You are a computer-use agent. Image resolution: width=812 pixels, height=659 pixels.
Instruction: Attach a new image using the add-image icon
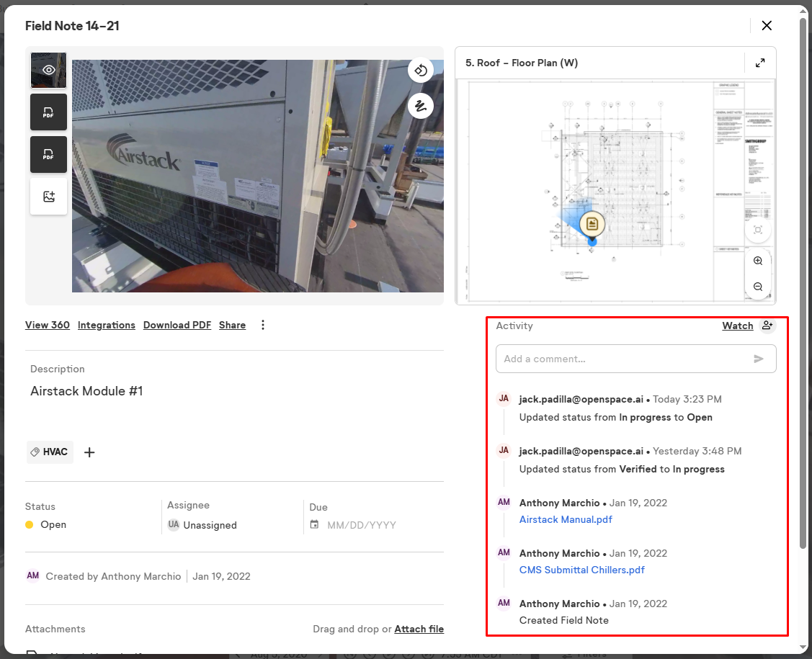(48, 195)
